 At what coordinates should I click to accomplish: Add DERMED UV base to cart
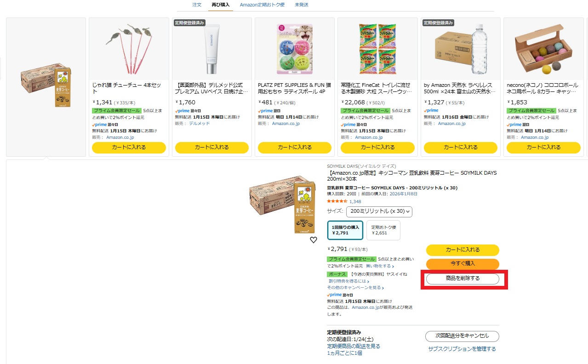(212, 148)
